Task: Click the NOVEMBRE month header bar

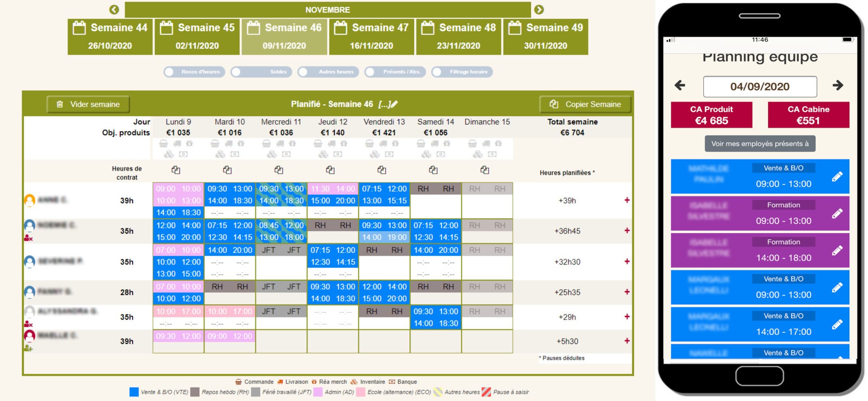Action: [328, 10]
